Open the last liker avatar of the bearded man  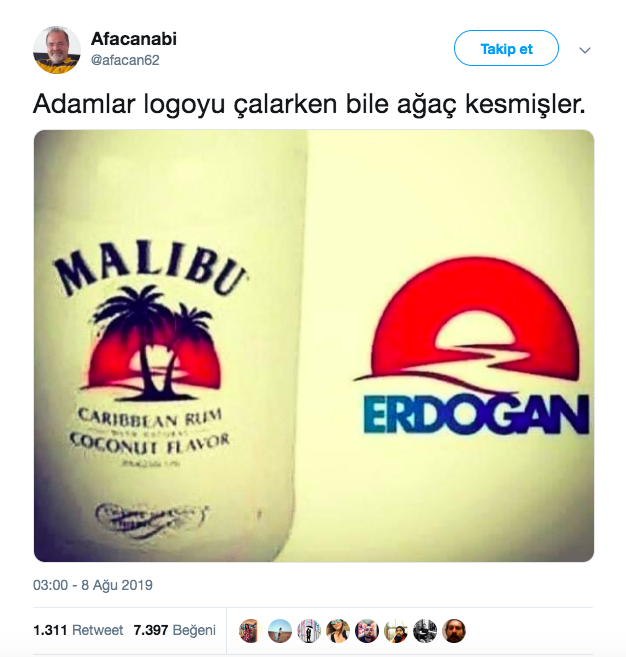454,631
